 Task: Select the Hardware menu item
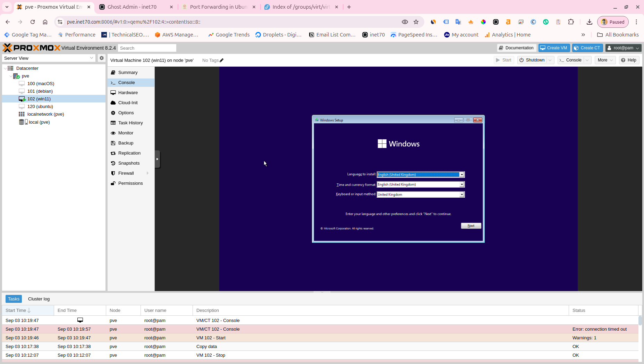click(x=131, y=93)
